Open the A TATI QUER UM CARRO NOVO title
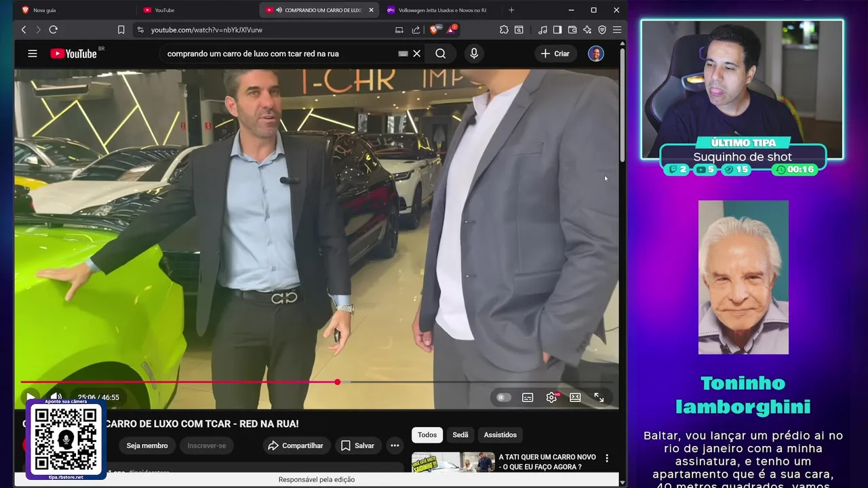The image size is (868, 488). click(x=547, y=462)
